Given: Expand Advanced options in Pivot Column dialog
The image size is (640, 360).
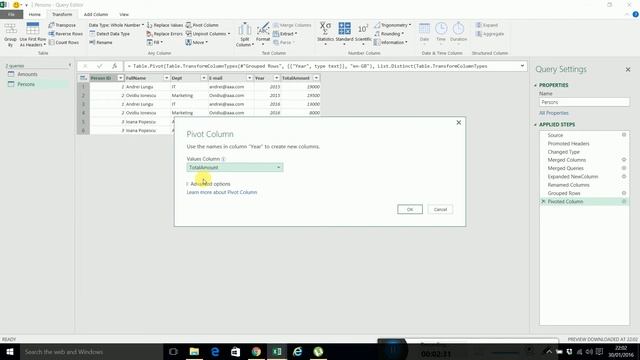Looking at the screenshot, I should pyautogui.click(x=208, y=184).
